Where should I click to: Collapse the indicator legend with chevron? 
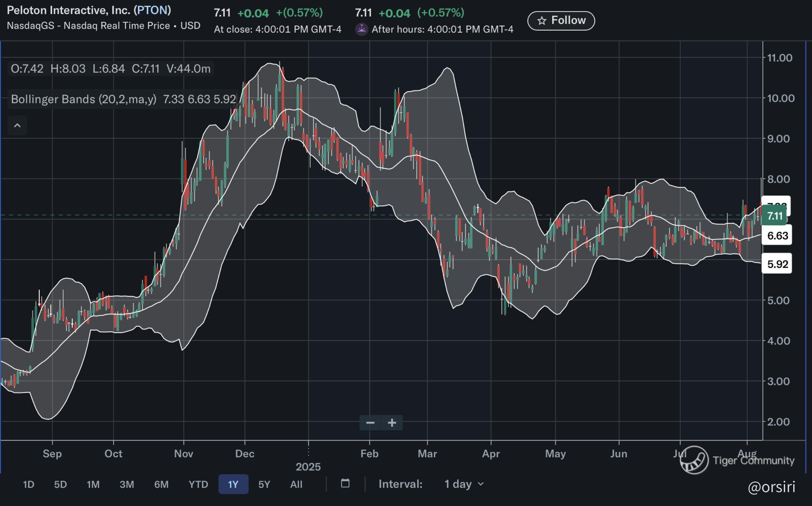pos(18,126)
